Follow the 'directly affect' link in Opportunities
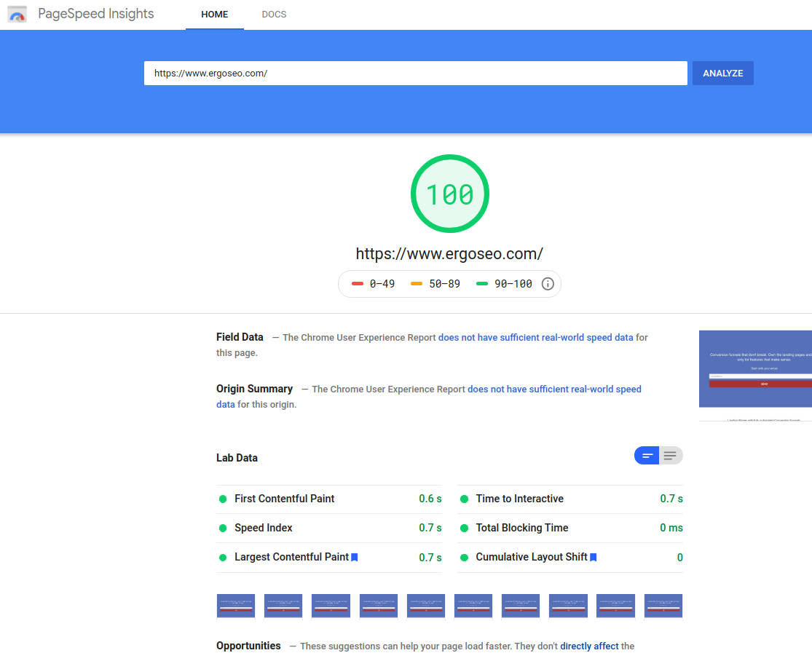812x653 pixels. coord(589,646)
